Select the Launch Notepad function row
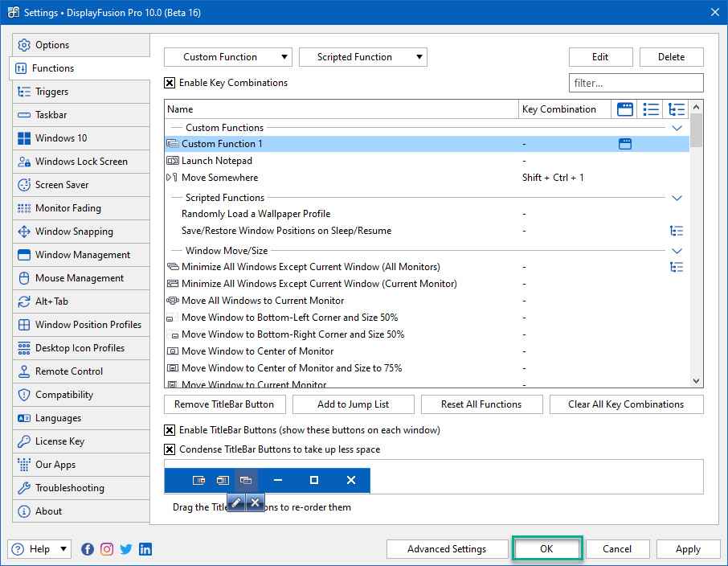 point(427,161)
